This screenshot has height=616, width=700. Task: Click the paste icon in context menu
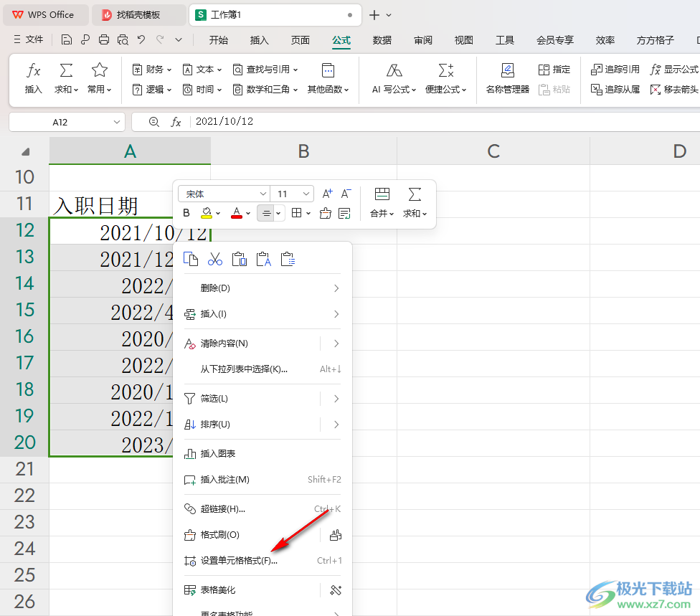240,259
